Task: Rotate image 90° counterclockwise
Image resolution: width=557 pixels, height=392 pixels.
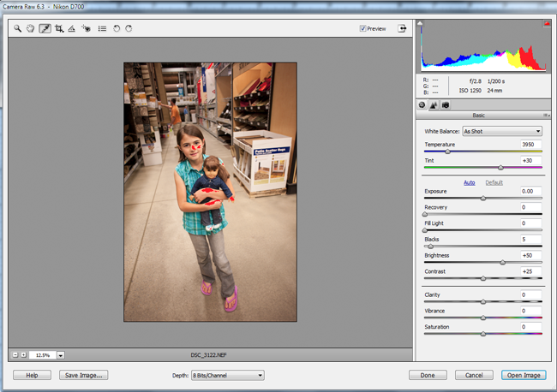Action: tap(117, 28)
